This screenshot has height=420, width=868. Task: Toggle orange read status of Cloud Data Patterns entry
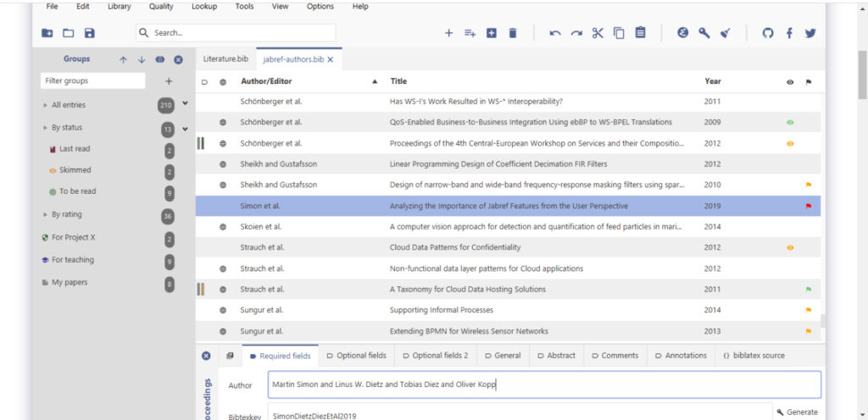(x=790, y=247)
